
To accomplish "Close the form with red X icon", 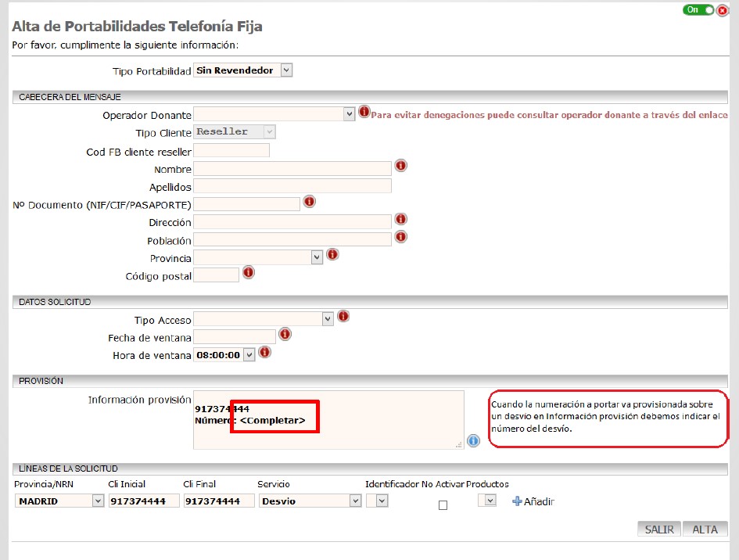I will pyautogui.click(x=722, y=10).
